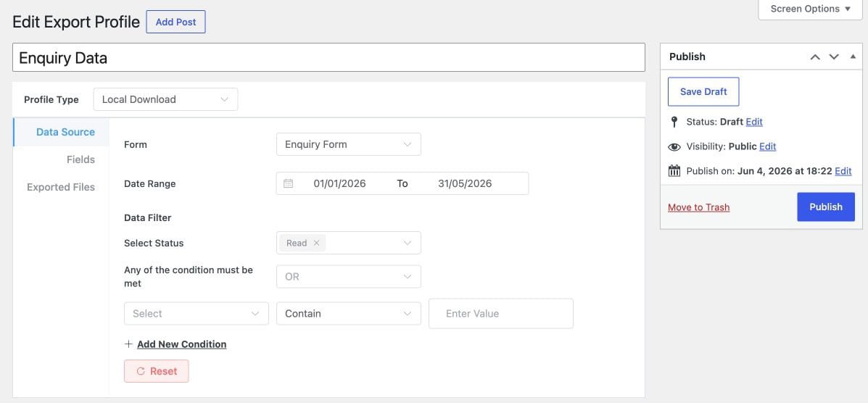Click the Enquiry Data title field
The width and height of the screenshot is (868, 403).
pyautogui.click(x=328, y=57)
